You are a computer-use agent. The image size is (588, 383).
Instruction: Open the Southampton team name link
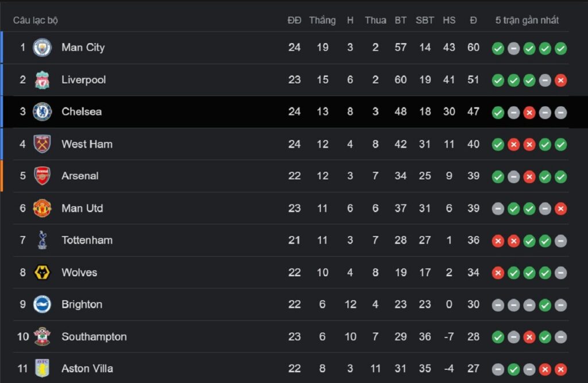coord(94,336)
